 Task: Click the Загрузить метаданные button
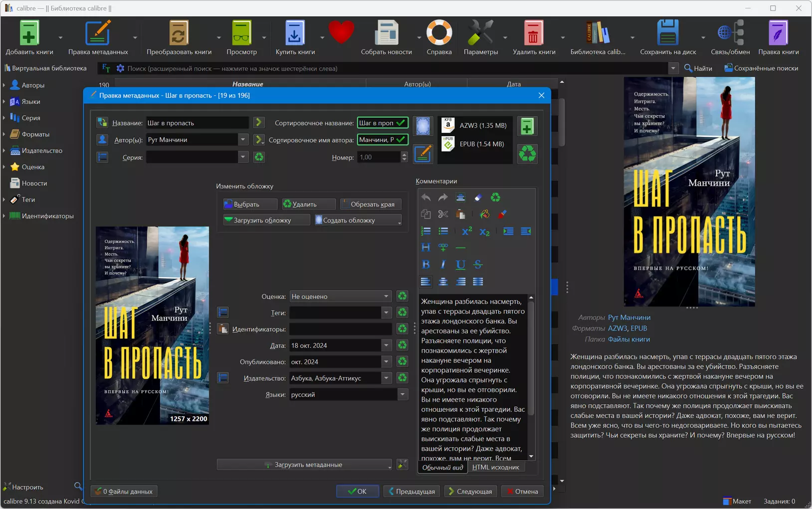point(305,465)
